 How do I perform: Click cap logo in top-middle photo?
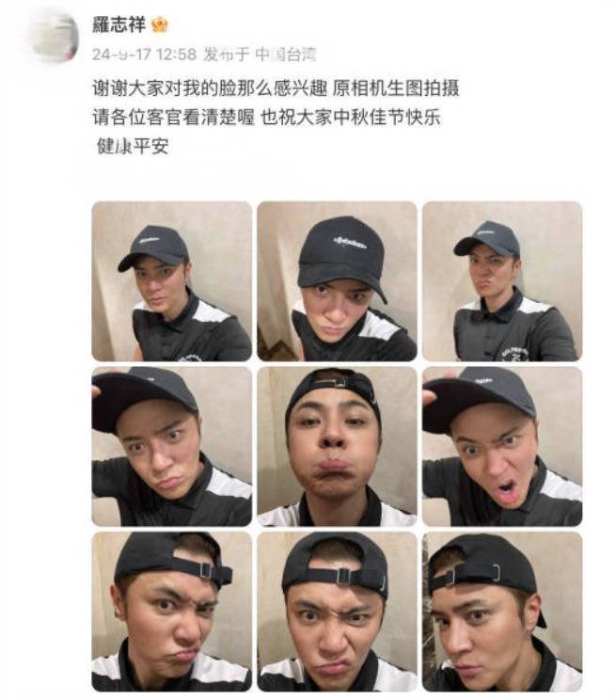351,244
